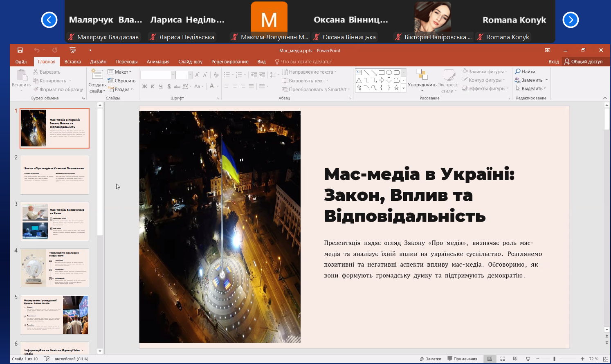611x364 pixels.
Task: Switch to the Design (Дизайн) tab
Action: pos(98,62)
